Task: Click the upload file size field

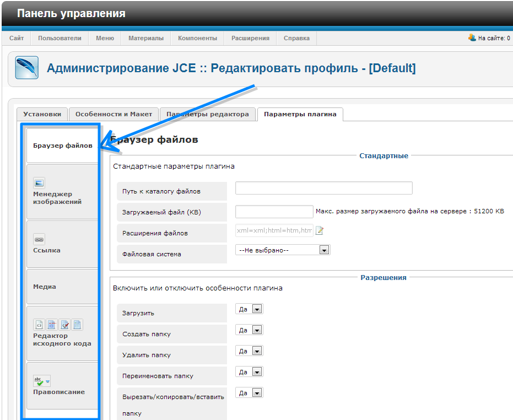Action: pos(274,212)
